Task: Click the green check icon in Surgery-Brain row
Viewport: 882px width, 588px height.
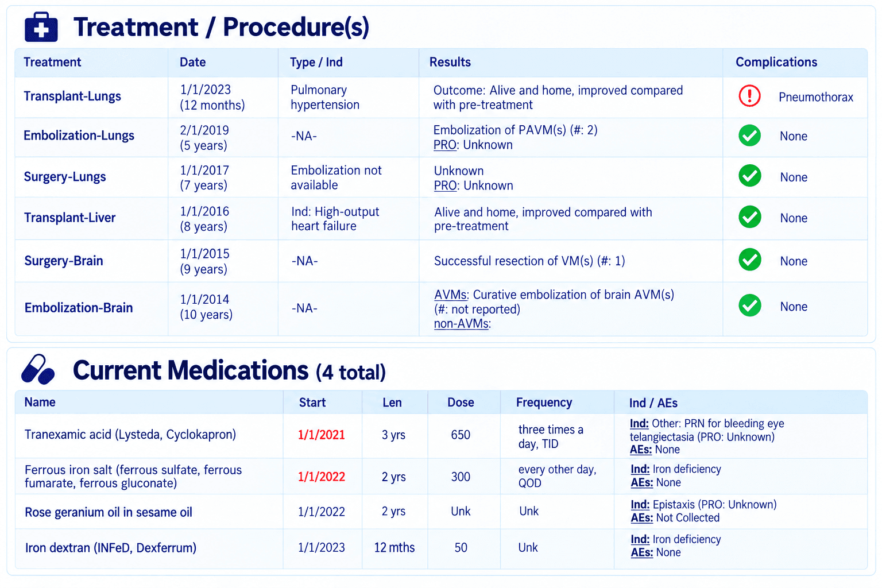Action: 749,260
